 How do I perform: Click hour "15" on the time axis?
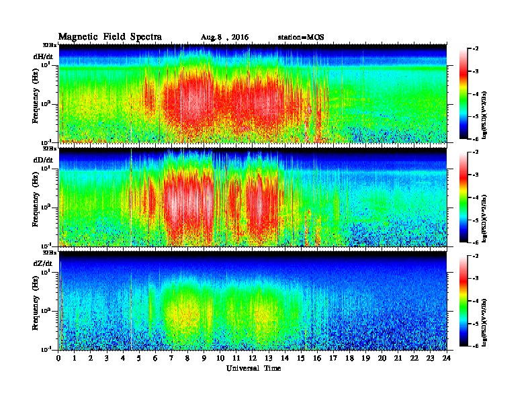(301, 359)
